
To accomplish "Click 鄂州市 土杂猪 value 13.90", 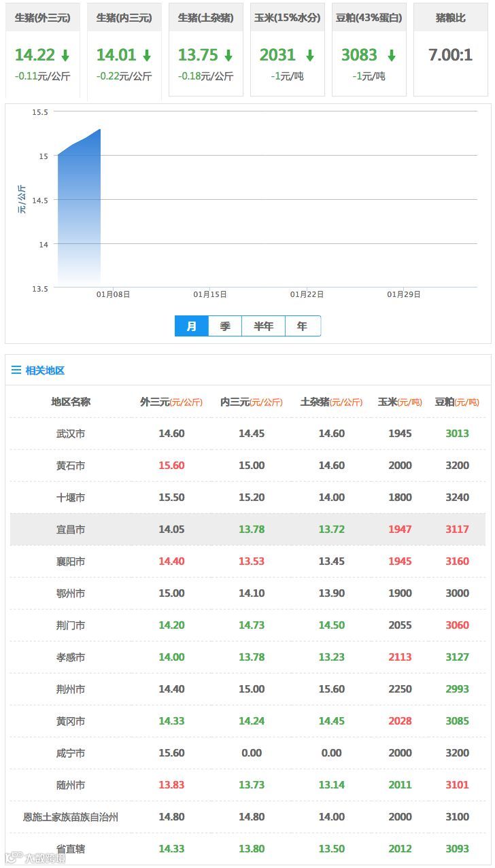I will pos(332,593).
